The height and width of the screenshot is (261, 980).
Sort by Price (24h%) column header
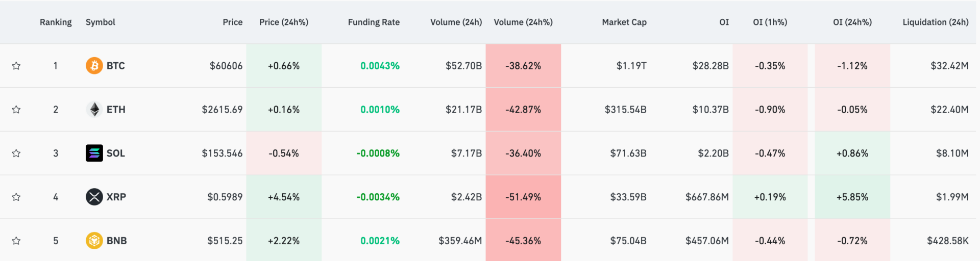coord(283,22)
